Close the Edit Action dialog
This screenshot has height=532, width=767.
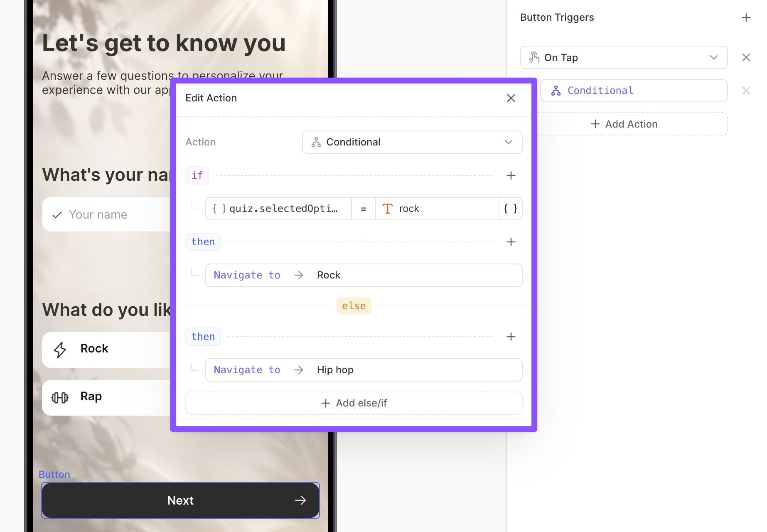pyautogui.click(x=511, y=98)
